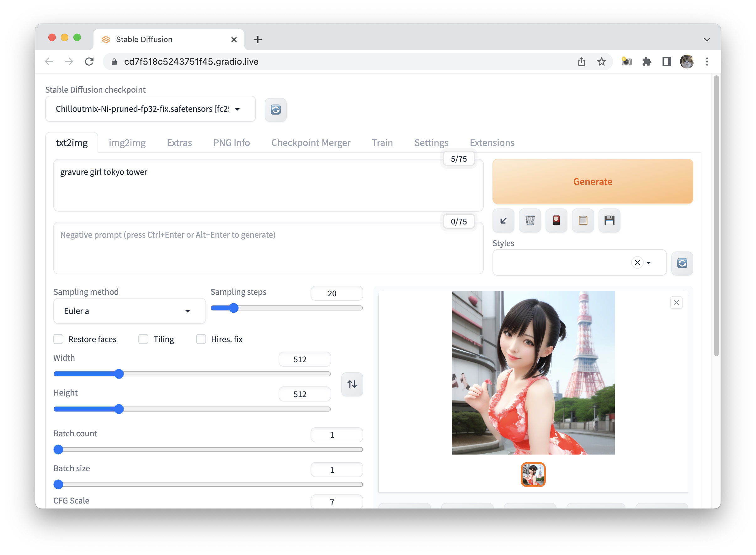Viewport: 756px width, 555px height.
Task: Click the Batch size slider
Action: point(208,484)
